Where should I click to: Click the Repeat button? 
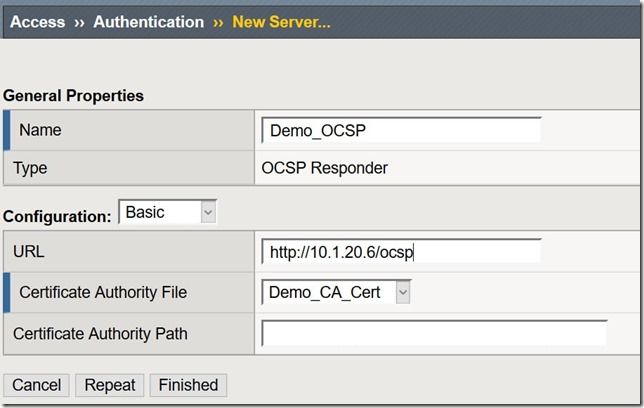109,385
